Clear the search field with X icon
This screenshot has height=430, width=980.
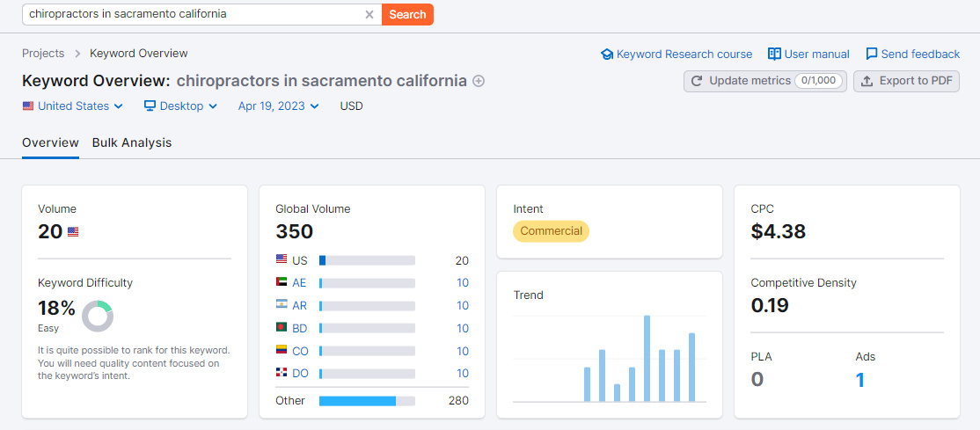369,14
